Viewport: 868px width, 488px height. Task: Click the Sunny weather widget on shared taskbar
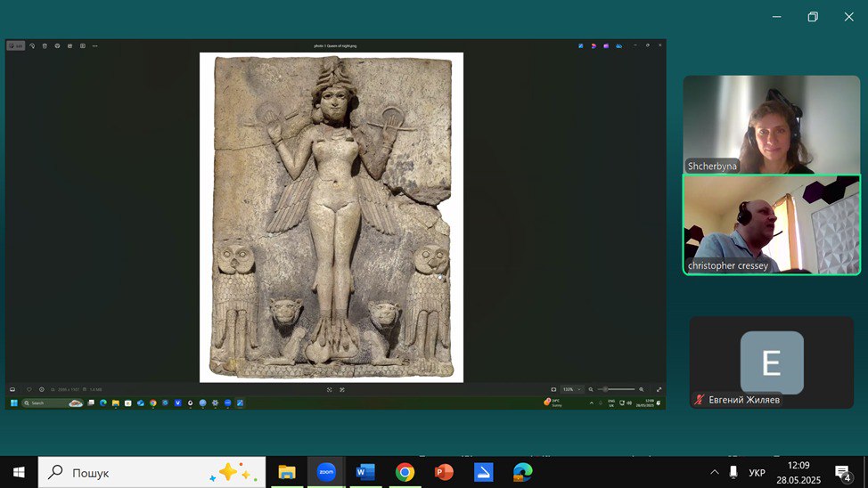pos(553,403)
